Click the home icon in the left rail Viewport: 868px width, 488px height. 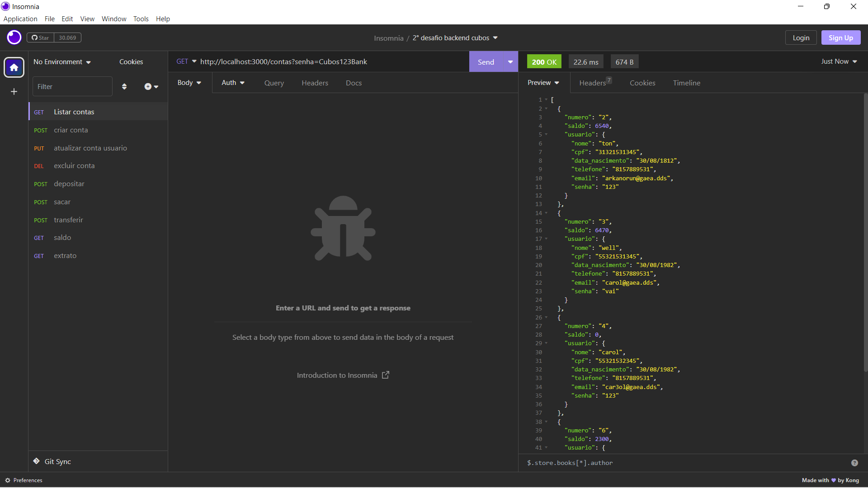tap(14, 67)
